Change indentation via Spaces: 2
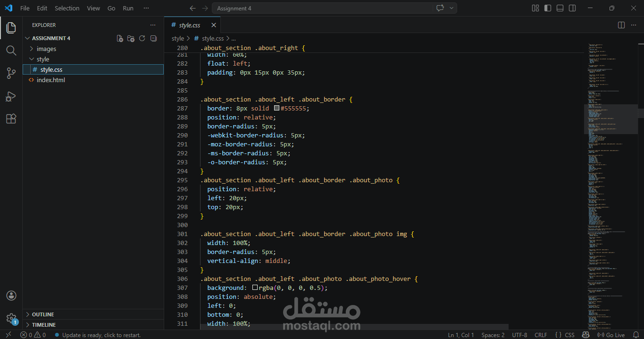 [493, 335]
